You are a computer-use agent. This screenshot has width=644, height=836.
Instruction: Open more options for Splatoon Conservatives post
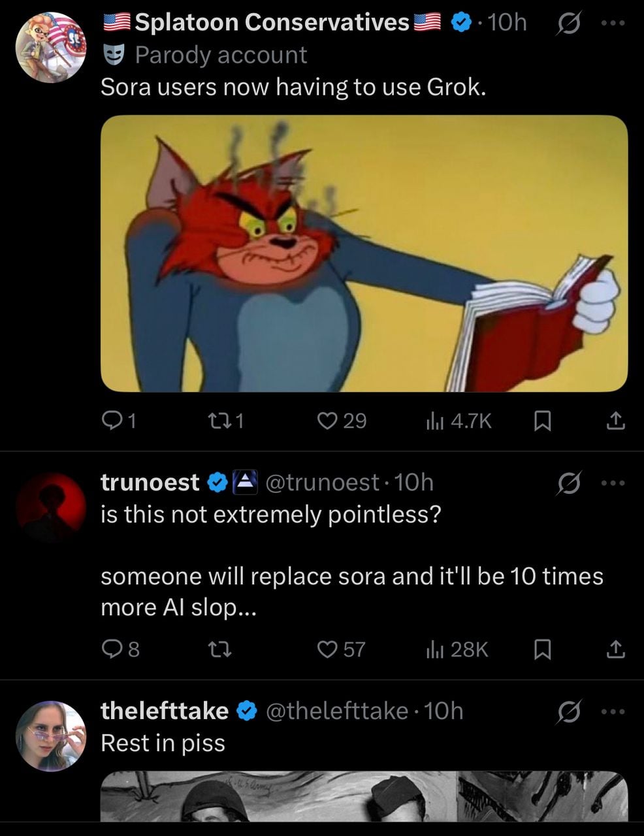[613, 24]
